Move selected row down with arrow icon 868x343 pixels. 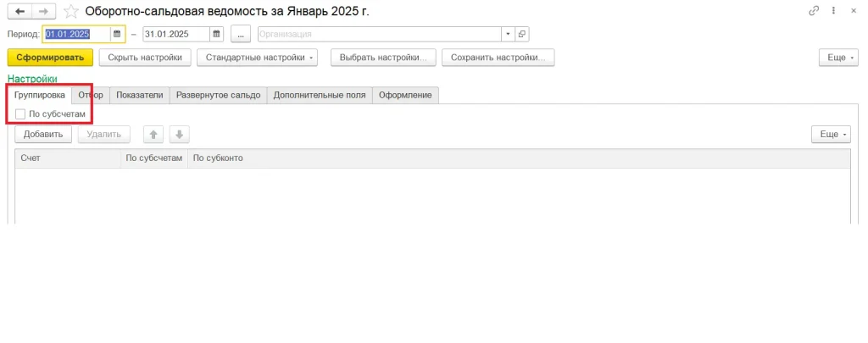click(180, 134)
